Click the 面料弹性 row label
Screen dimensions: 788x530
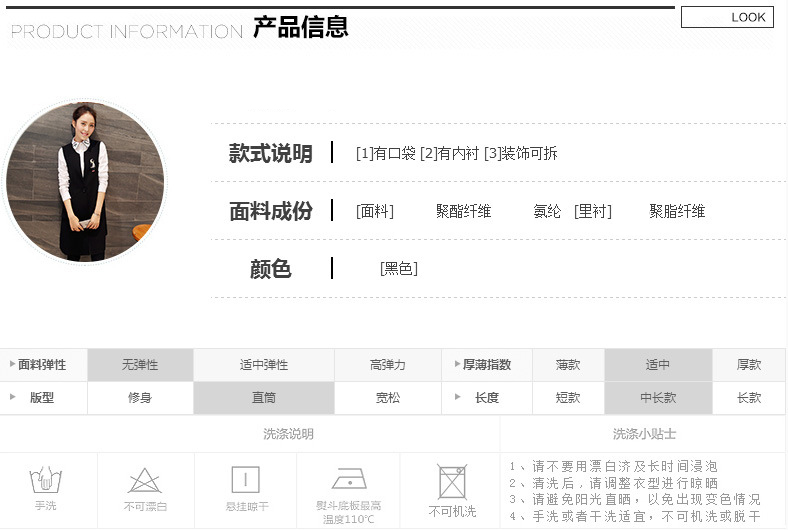click(42, 365)
